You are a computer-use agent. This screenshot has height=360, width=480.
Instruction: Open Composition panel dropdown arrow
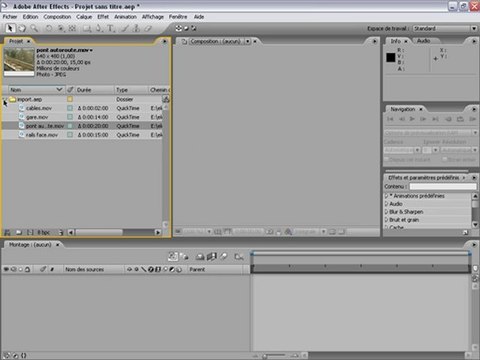click(247, 41)
